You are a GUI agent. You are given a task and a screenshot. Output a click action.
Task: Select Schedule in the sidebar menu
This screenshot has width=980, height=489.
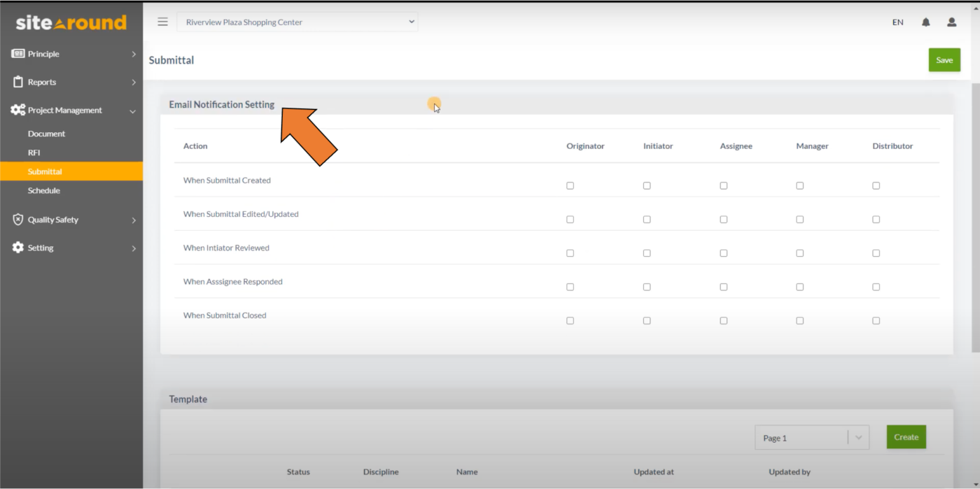44,190
